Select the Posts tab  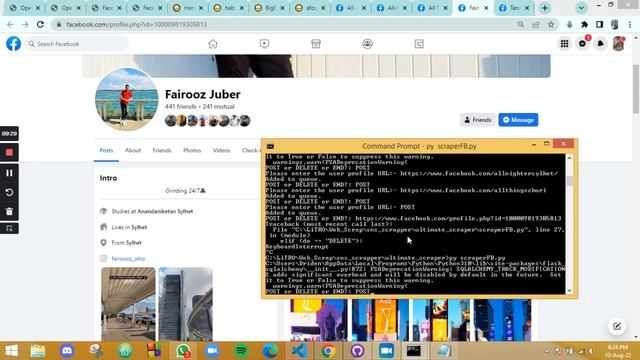tap(106, 150)
